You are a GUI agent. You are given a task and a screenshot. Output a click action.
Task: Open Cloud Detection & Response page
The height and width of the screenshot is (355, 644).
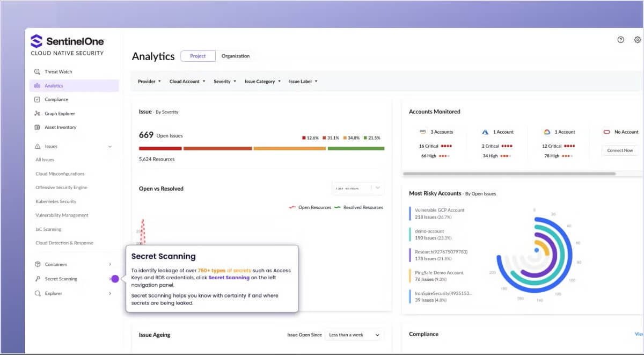click(x=64, y=243)
